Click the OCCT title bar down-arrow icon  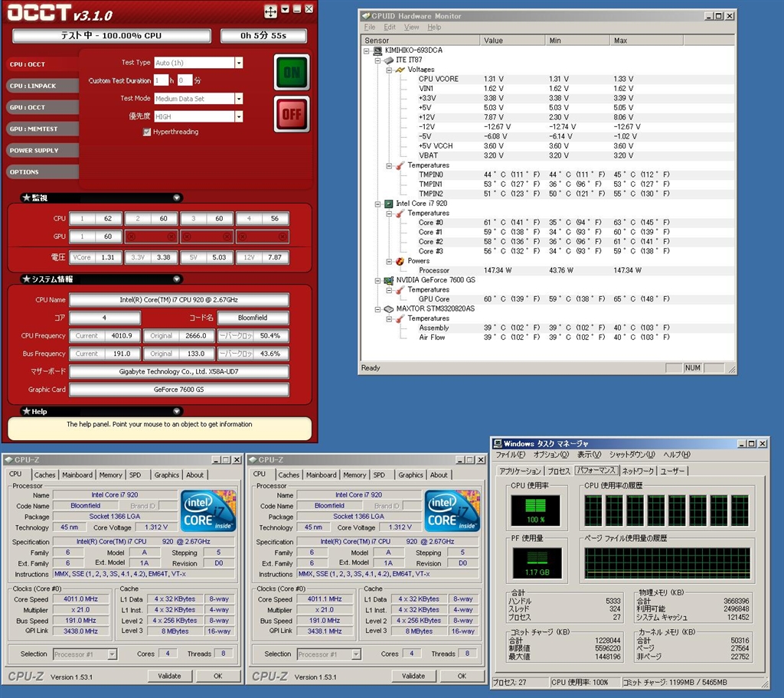point(285,9)
